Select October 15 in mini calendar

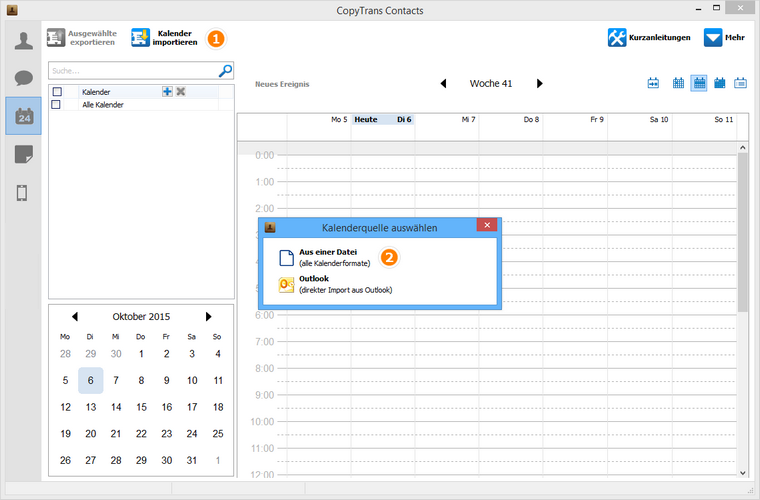(141, 407)
